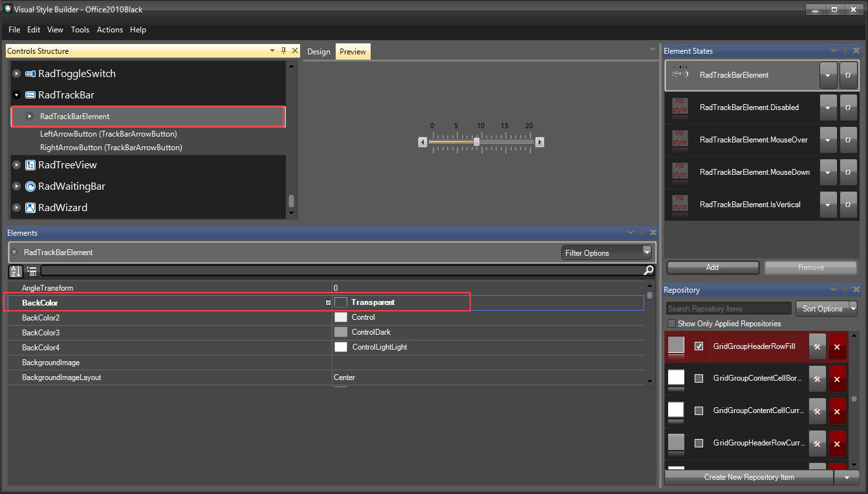This screenshot has height=494, width=868.
Task: Click the Create New Repository Item button
Action: pyautogui.click(x=749, y=477)
